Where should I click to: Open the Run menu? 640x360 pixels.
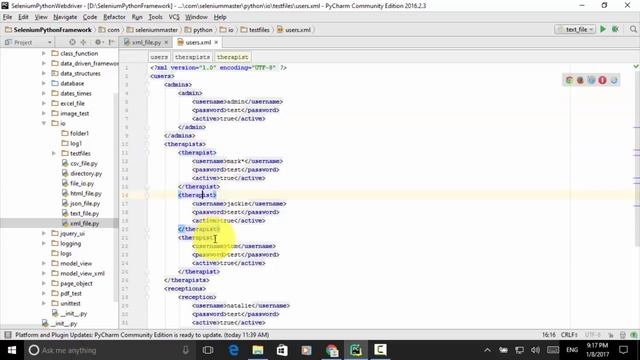137,17
